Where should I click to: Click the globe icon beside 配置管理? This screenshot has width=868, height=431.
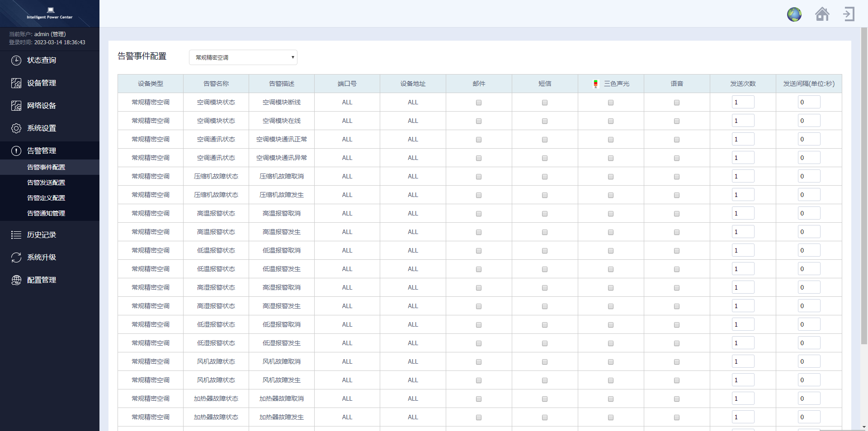point(16,280)
